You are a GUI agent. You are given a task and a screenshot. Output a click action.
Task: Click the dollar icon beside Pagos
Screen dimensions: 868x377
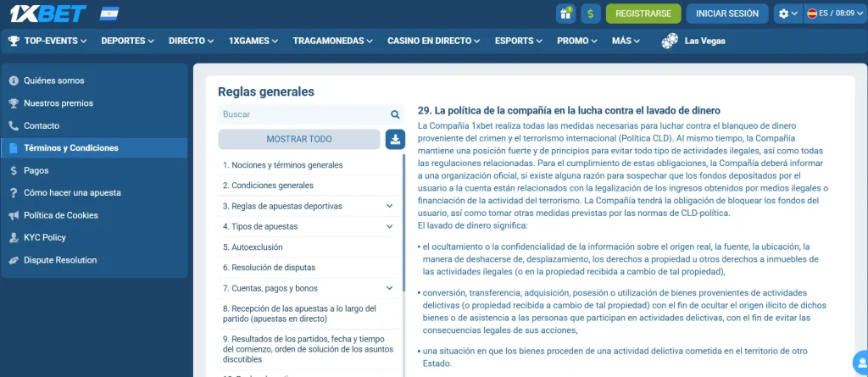[14, 170]
